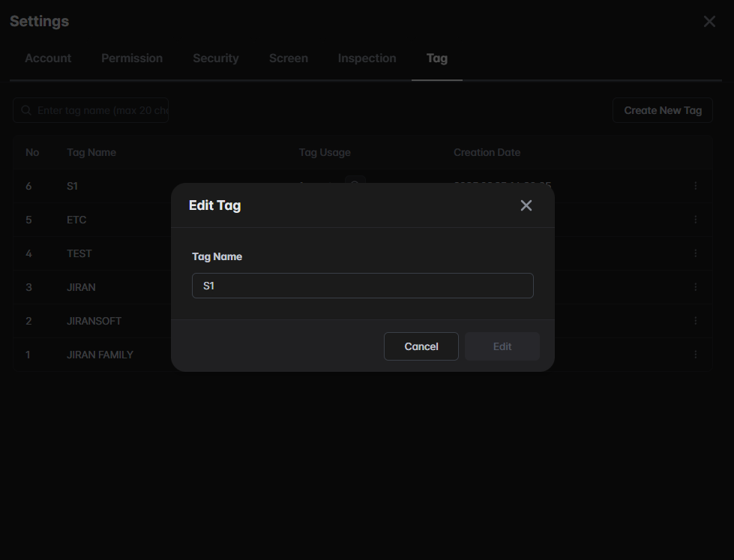The image size is (734, 560).
Task: Switch to the Inspection tab
Action: point(367,58)
